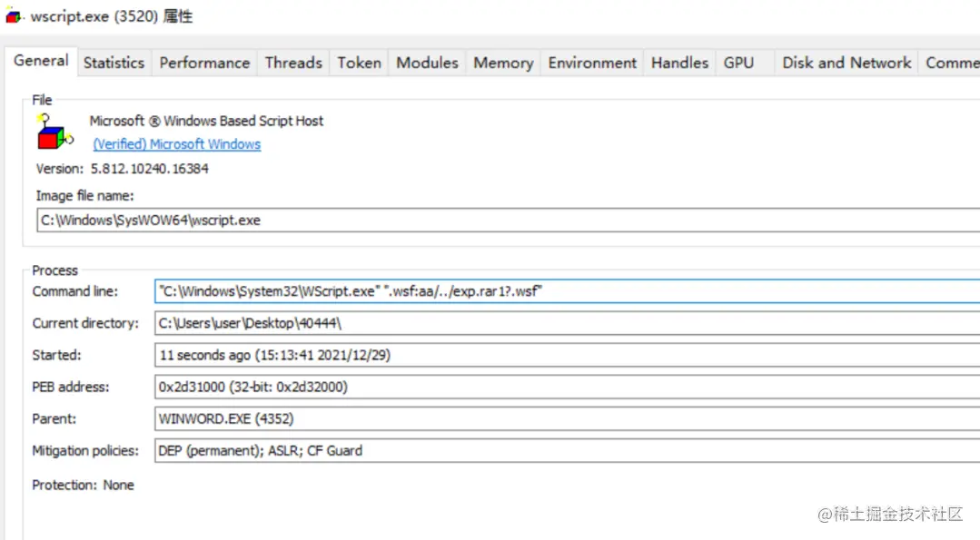Click the Protection: None text
This screenshot has width=980, height=540.
click(84, 485)
